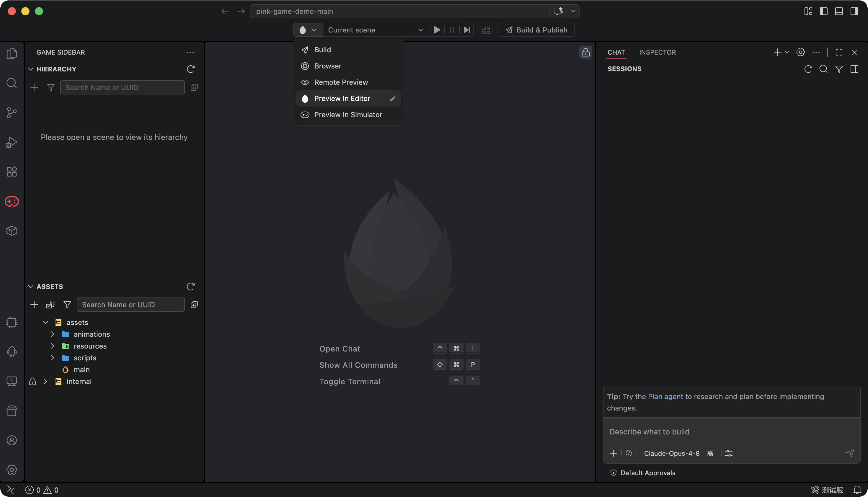This screenshot has width=868, height=497.
Task: Open the new chat dropdown arrow
Action: click(x=787, y=52)
